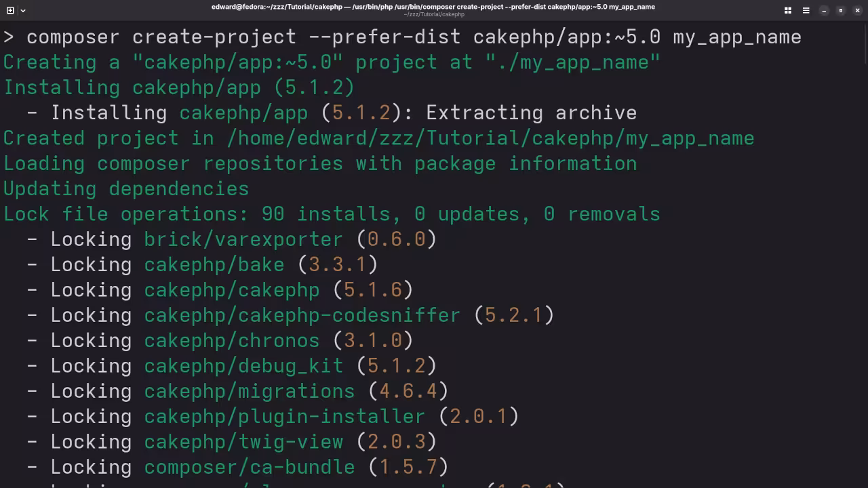Click the 'Created project in' path line
The width and height of the screenshot is (868, 488).
[x=378, y=138]
